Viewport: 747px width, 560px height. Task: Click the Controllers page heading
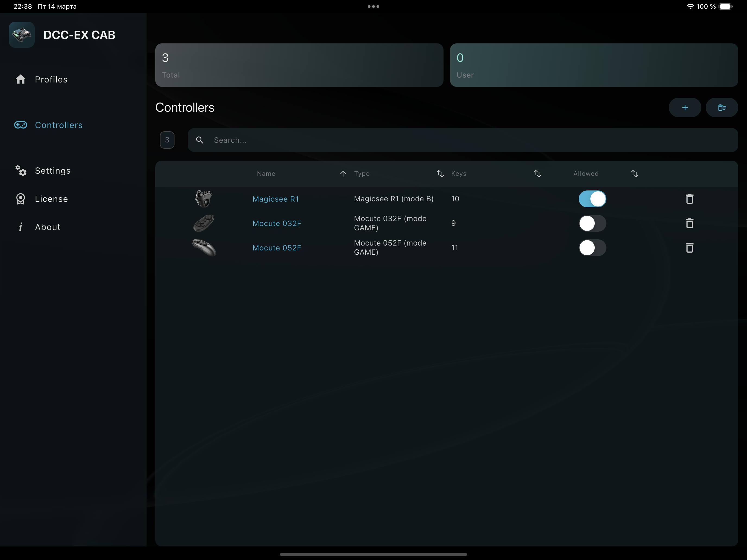[185, 107]
